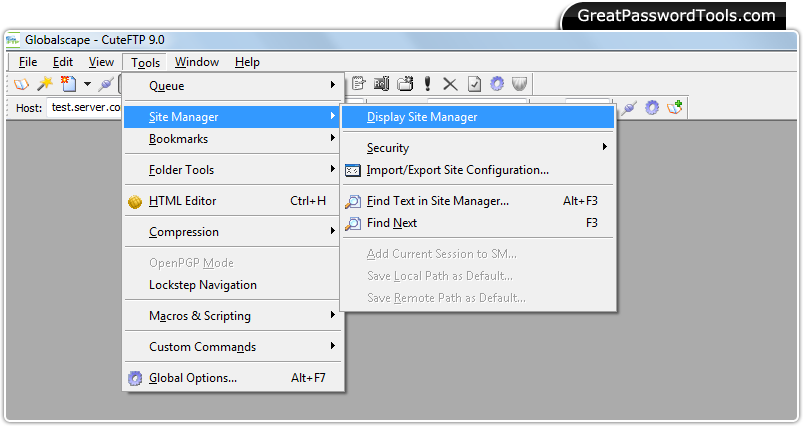Open the File menu
Image resolution: width=803 pixels, height=426 pixels.
pyautogui.click(x=28, y=62)
